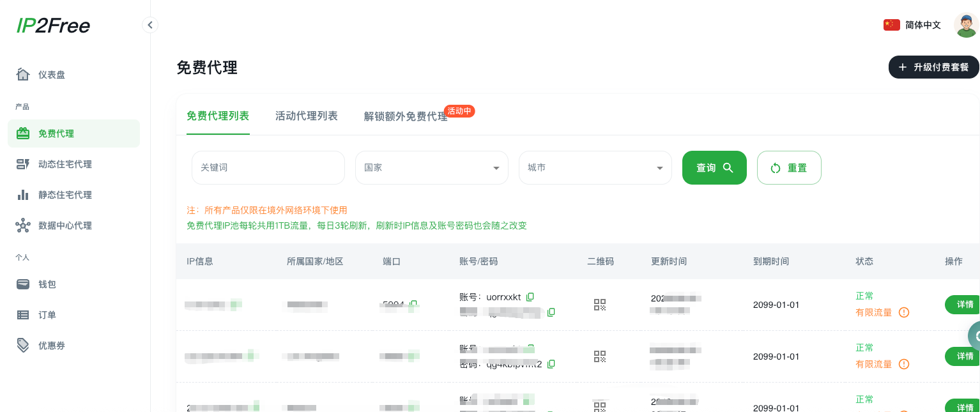
Task: Show the QR code for the first proxy row
Action: 599,305
